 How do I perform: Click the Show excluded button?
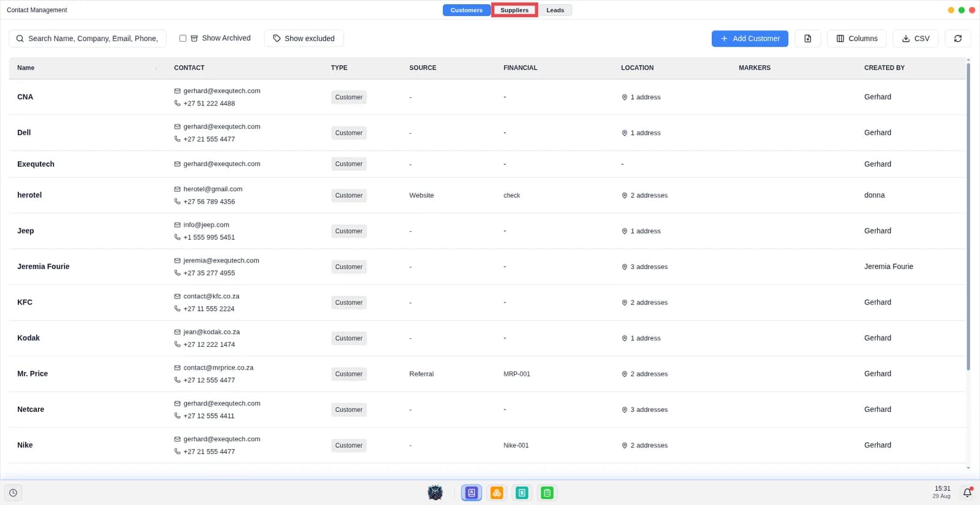pyautogui.click(x=304, y=39)
